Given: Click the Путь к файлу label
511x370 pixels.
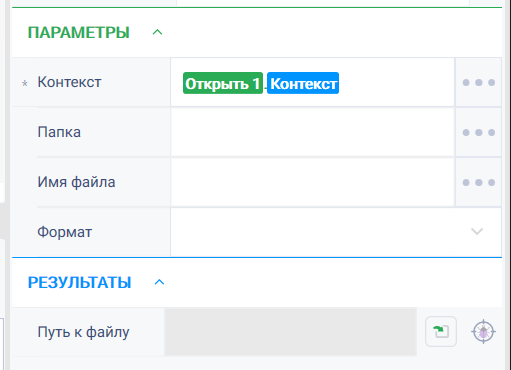Looking at the screenshot, I should [x=83, y=332].
